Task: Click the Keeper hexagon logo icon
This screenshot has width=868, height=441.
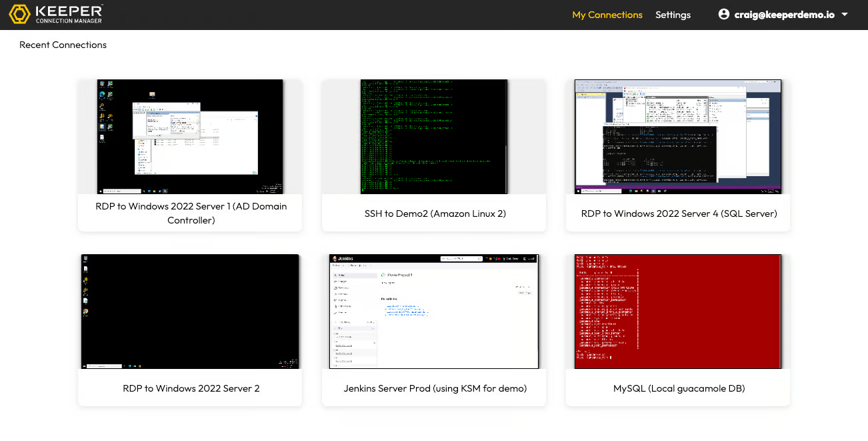Action: [x=19, y=14]
